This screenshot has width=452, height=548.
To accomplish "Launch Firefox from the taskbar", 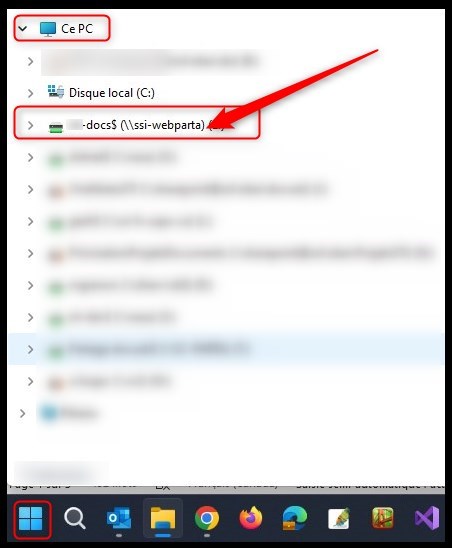I will click(251, 518).
